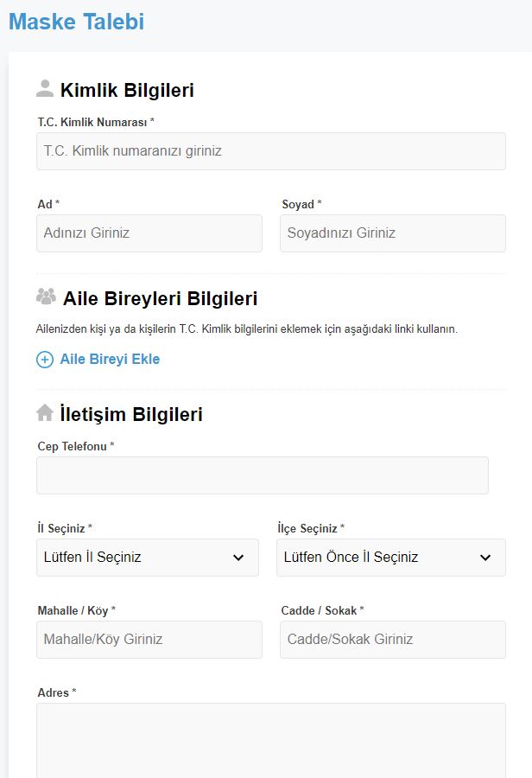The width and height of the screenshot is (532, 778).
Task: Open the Aile Bireyi Ekle link
Action: (110, 360)
